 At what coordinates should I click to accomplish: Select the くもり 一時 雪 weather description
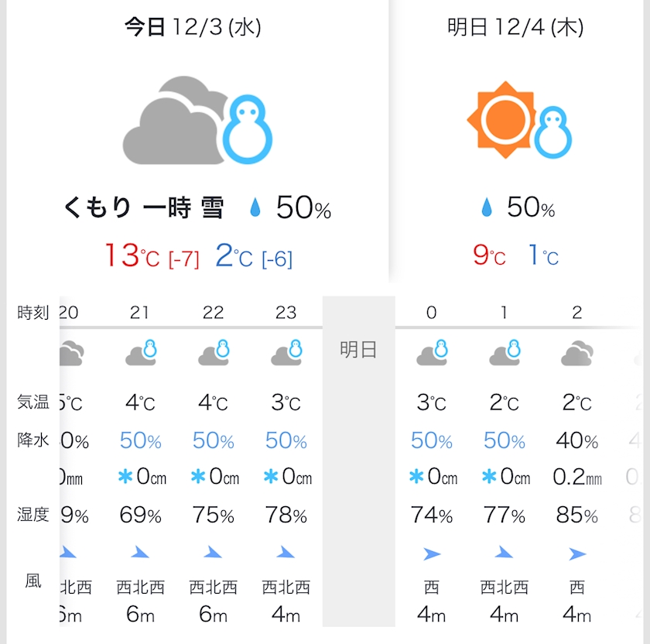[143, 207]
